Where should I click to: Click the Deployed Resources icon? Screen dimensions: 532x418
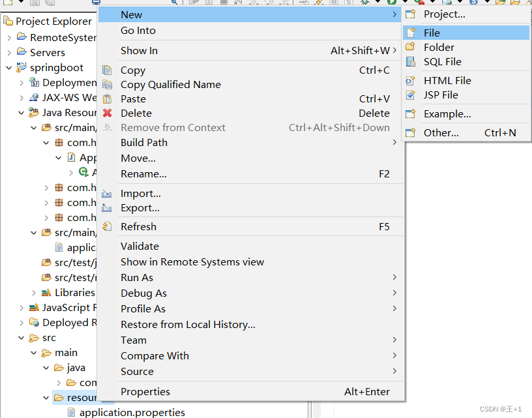(34, 322)
